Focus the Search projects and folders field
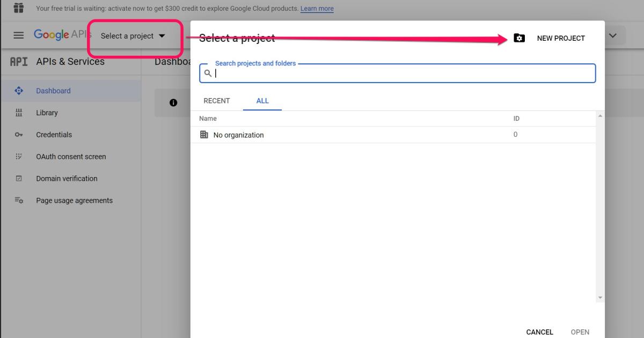Viewport: 644px width, 338px height. [x=402, y=74]
